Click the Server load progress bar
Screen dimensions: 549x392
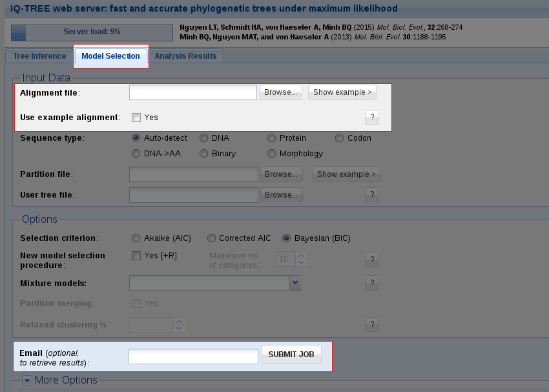point(92,32)
